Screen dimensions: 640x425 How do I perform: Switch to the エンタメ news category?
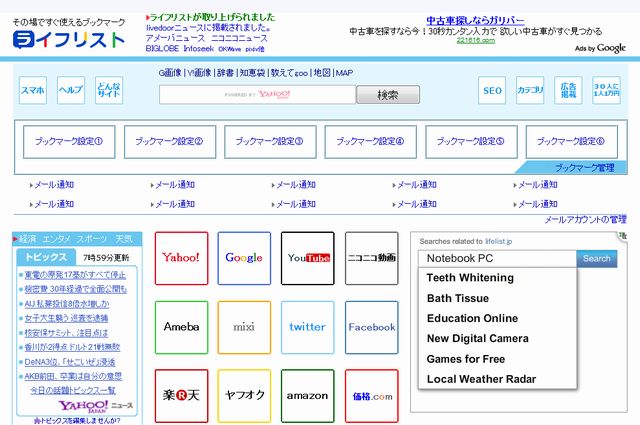pos(56,239)
